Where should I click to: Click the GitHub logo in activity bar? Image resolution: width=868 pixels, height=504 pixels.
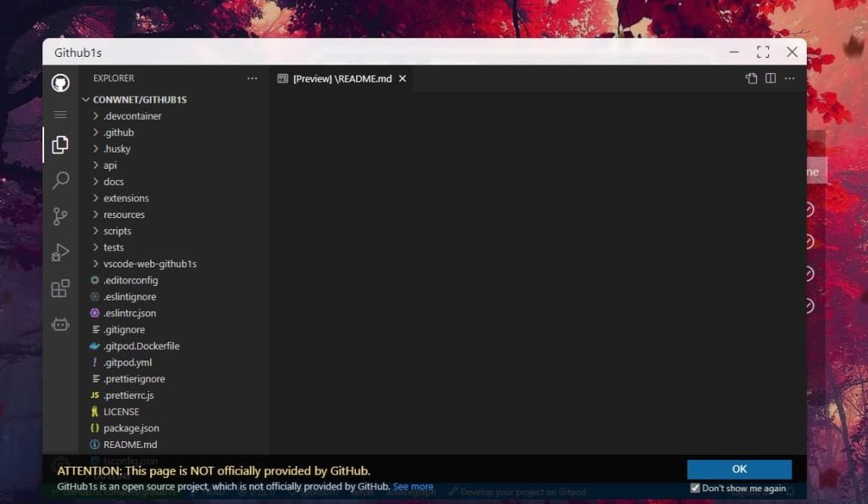pos(60,83)
